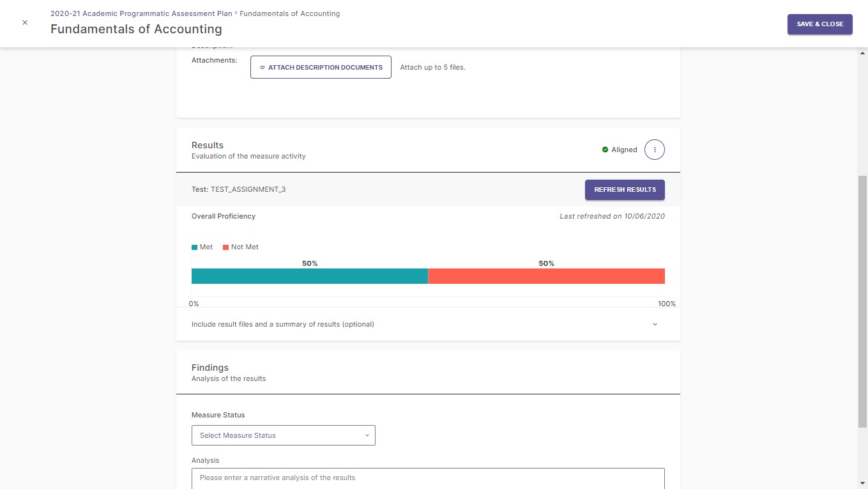The width and height of the screenshot is (868, 489).
Task: Close the editor with the X icon
Action: 25,22
